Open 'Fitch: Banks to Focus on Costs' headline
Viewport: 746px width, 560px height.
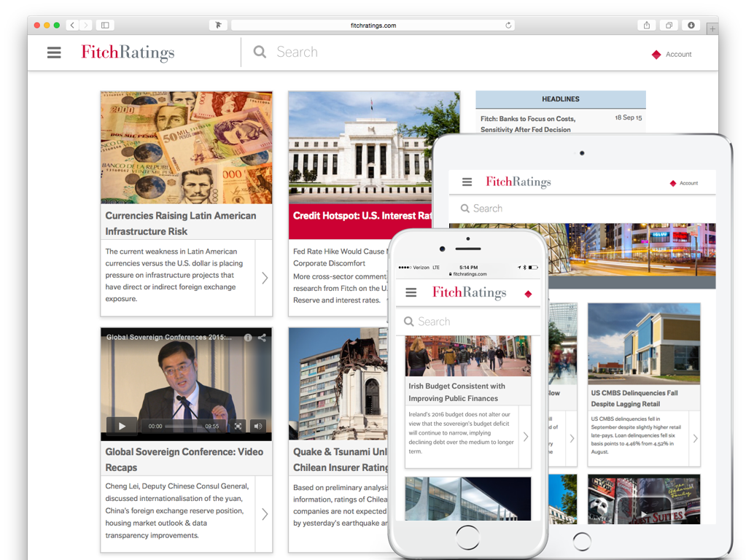[x=528, y=124]
